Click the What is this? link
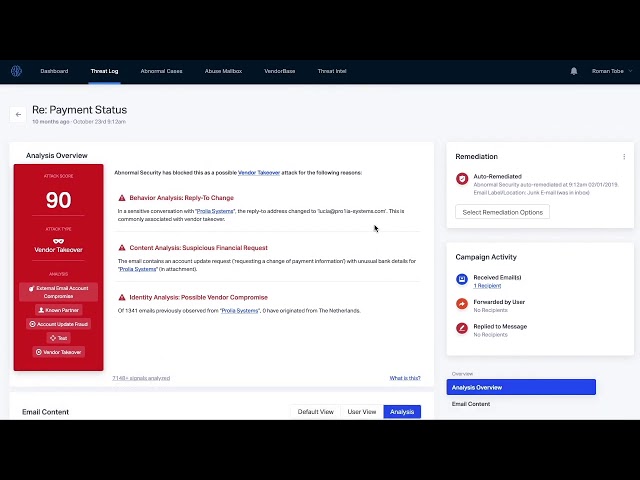 (x=405, y=378)
